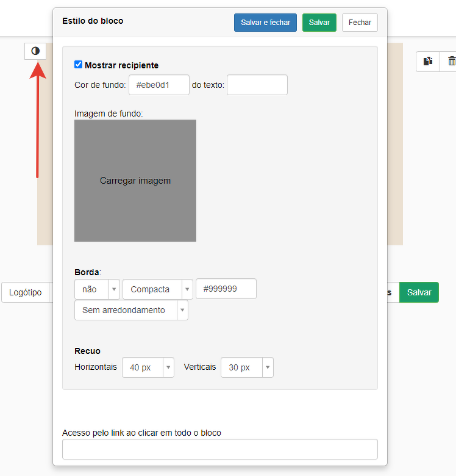The image size is (456, 476).
Task: Click the Cor de fundo color field
Action: [x=159, y=85]
